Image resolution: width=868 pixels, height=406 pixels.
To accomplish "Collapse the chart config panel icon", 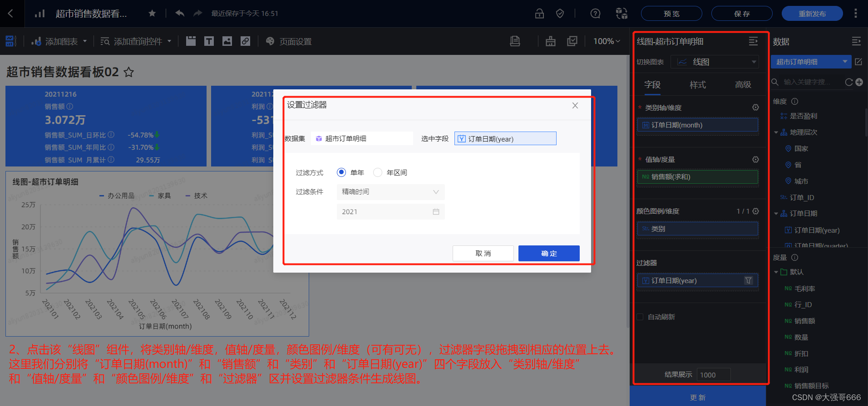I will pyautogui.click(x=753, y=41).
